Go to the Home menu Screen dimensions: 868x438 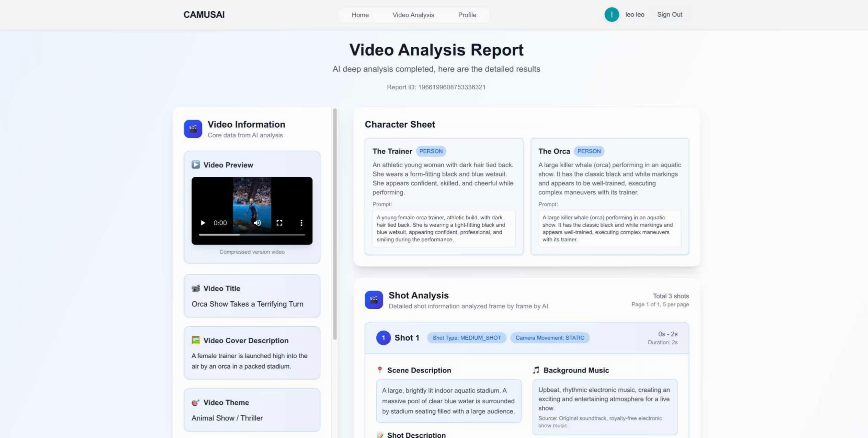[x=360, y=15]
